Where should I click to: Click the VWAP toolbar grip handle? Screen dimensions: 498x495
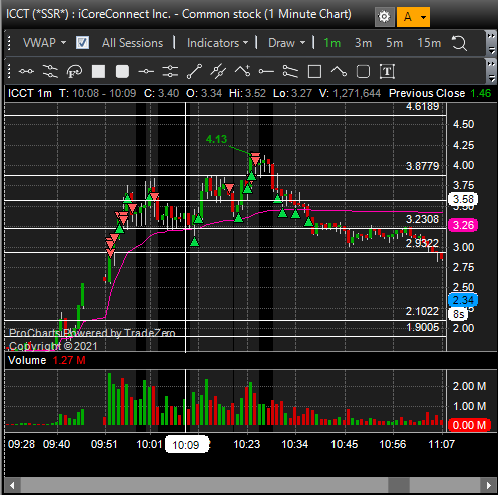click(x=9, y=43)
